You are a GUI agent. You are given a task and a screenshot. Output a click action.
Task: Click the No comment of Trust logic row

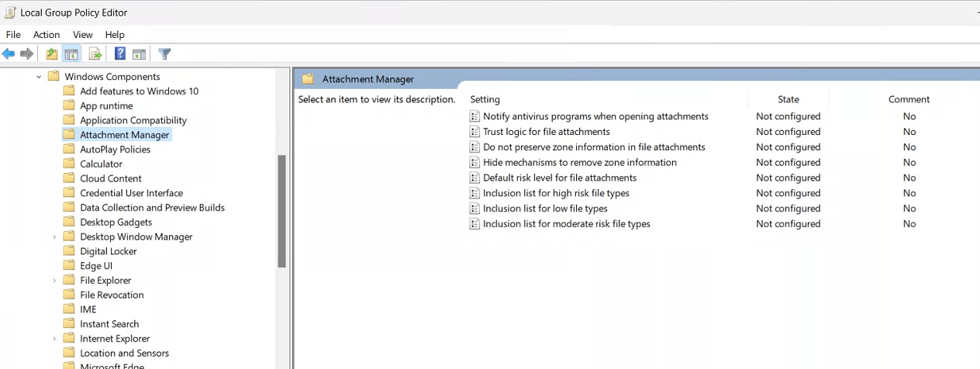tap(909, 132)
